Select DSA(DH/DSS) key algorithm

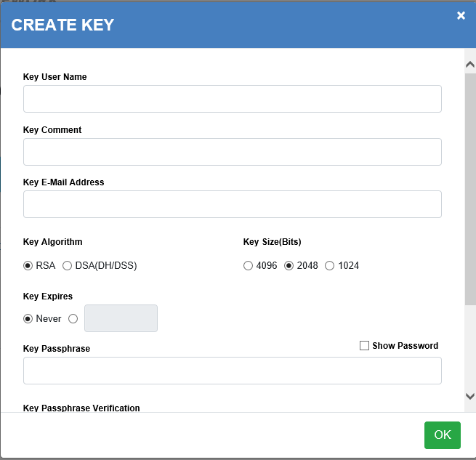[67, 266]
